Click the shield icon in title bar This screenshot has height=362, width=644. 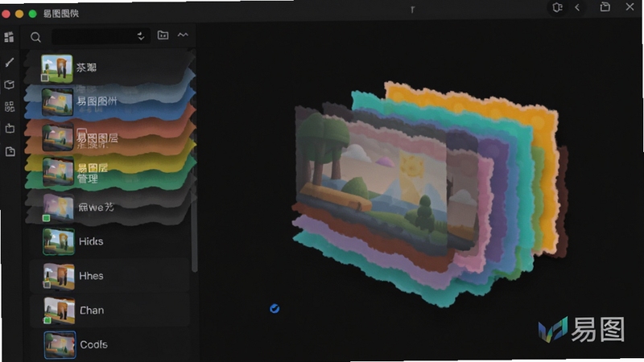pyautogui.click(x=557, y=7)
